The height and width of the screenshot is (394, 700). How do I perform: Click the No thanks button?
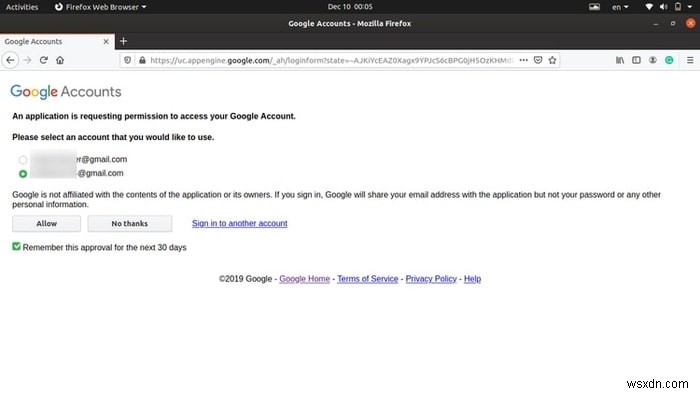(x=130, y=224)
